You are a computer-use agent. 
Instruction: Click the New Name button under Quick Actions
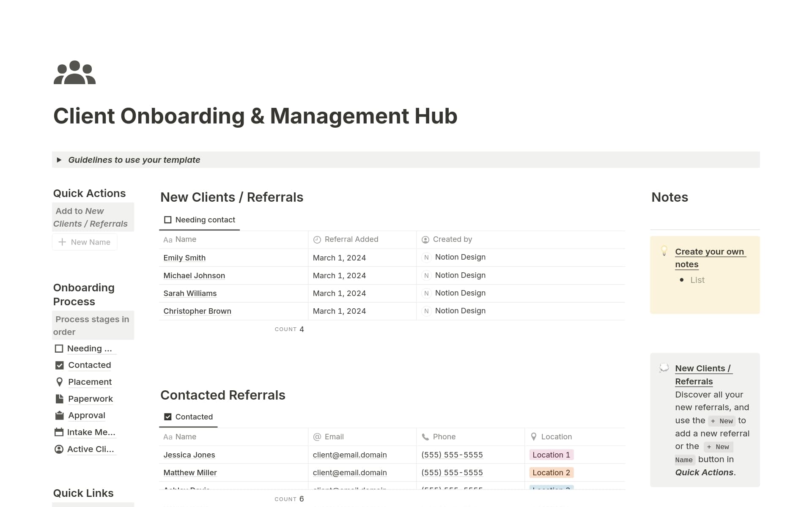[85, 242]
